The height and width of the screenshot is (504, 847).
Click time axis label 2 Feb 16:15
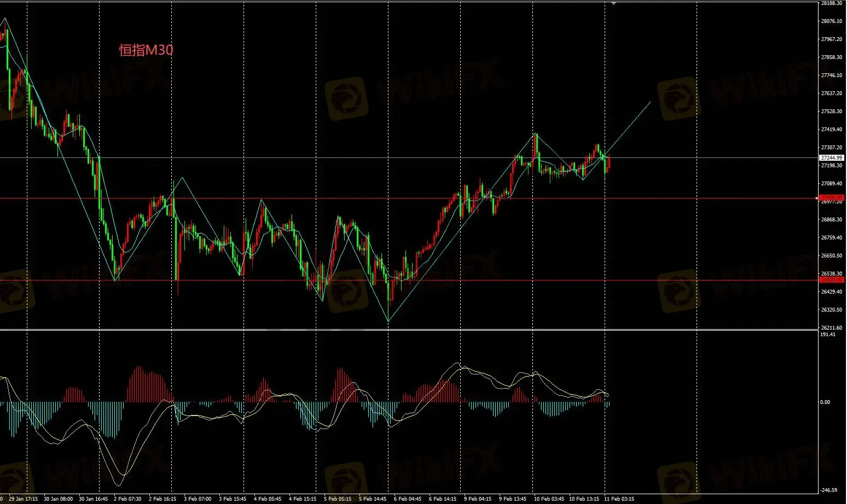pos(163,499)
